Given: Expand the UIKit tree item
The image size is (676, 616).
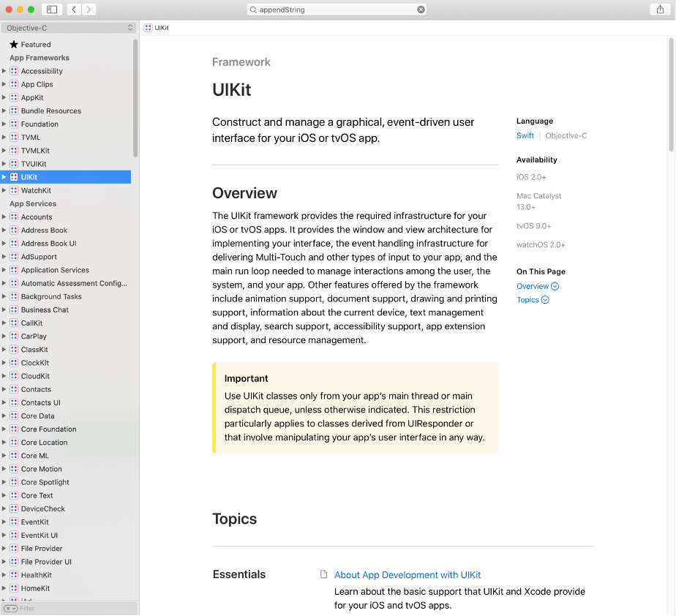Looking at the screenshot, I should (x=4, y=177).
